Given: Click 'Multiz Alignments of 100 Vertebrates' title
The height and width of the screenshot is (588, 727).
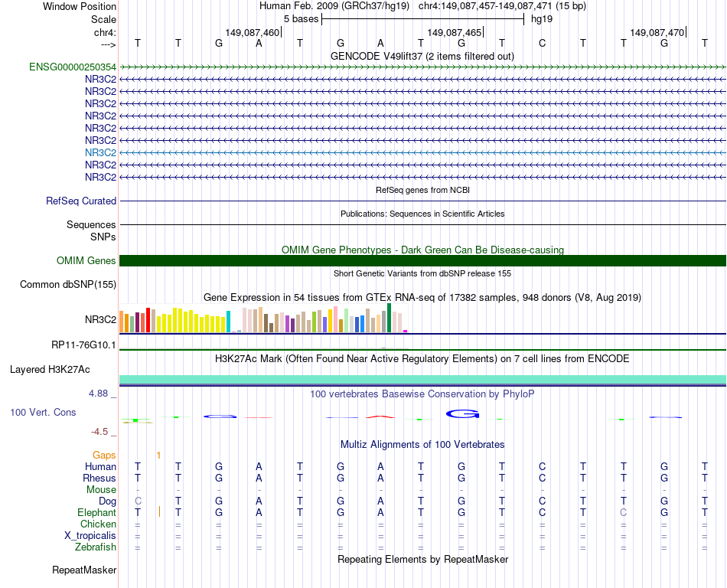Looking at the screenshot, I should pos(422,444).
